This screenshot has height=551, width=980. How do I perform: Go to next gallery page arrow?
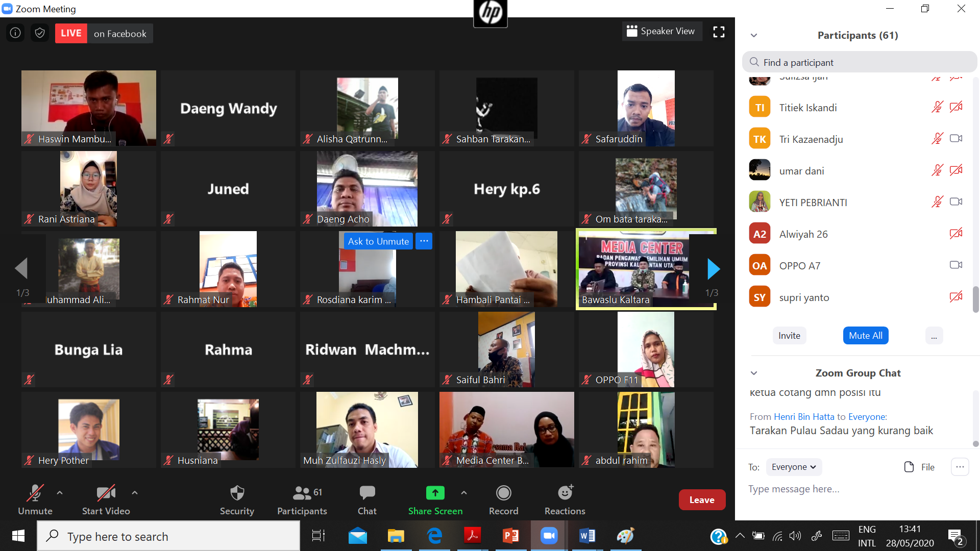(713, 269)
